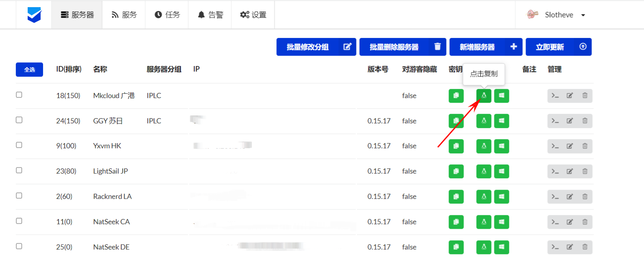Delete the NatSeek CA server
Viewport: 644px width, 279px height.
coord(585,222)
